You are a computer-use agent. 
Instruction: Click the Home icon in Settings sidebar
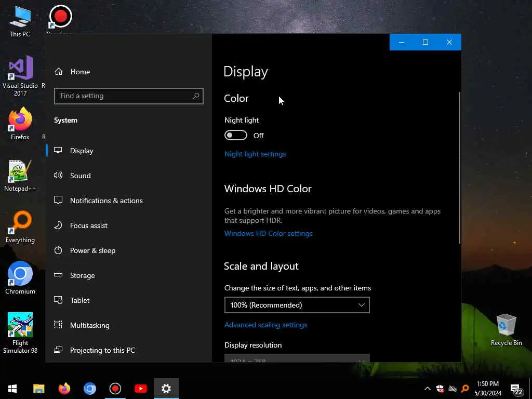pos(59,72)
